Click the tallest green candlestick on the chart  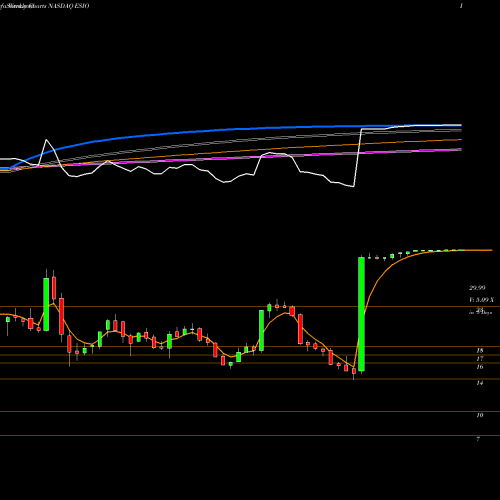(x=361, y=314)
